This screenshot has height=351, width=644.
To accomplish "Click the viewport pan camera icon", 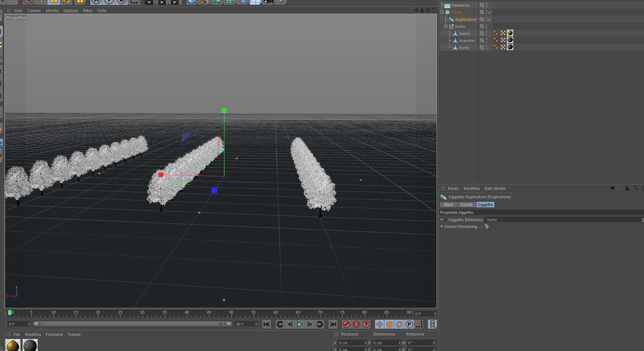I will click(417, 10).
